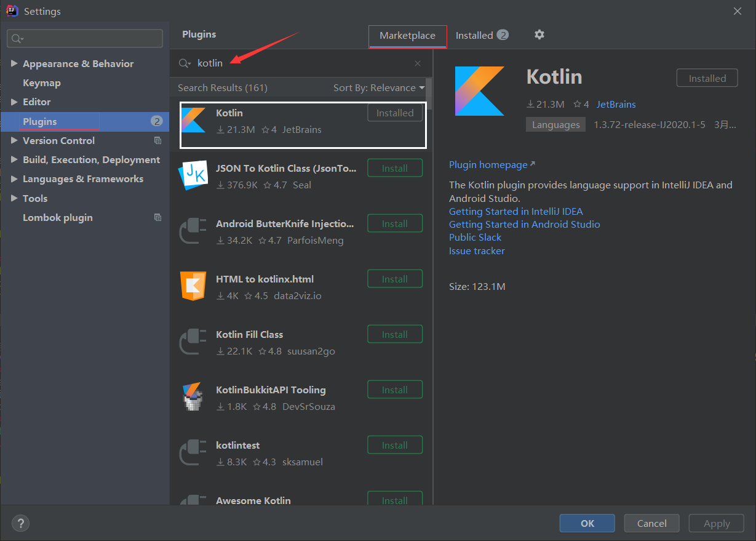Click the HTML to kotlinx.html plugin icon
The width and height of the screenshot is (756, 541).
[193, 286]
